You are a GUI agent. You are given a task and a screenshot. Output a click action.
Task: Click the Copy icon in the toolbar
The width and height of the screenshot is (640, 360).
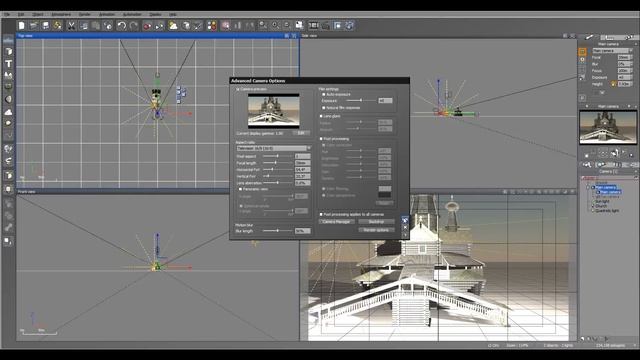pyautogui.click(x=84, y=25)
